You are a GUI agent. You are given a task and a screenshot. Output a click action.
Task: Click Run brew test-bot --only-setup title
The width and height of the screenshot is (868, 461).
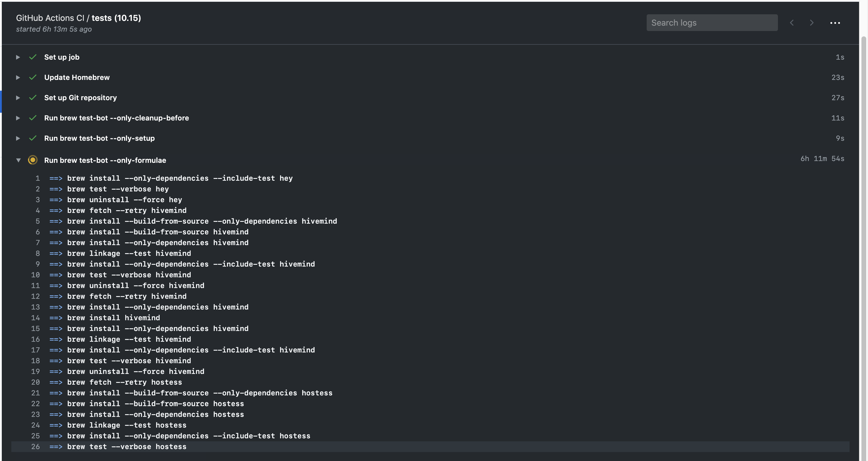(x=99, y=138)
